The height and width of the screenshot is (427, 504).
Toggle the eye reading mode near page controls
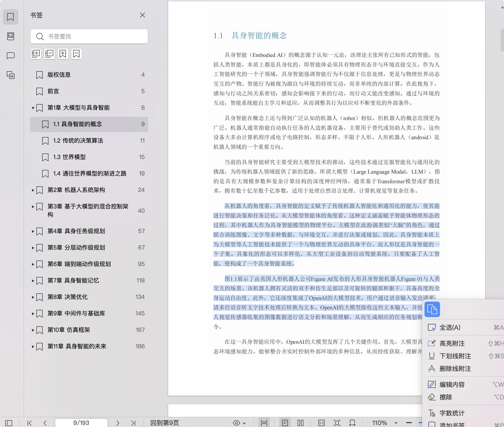237,423
